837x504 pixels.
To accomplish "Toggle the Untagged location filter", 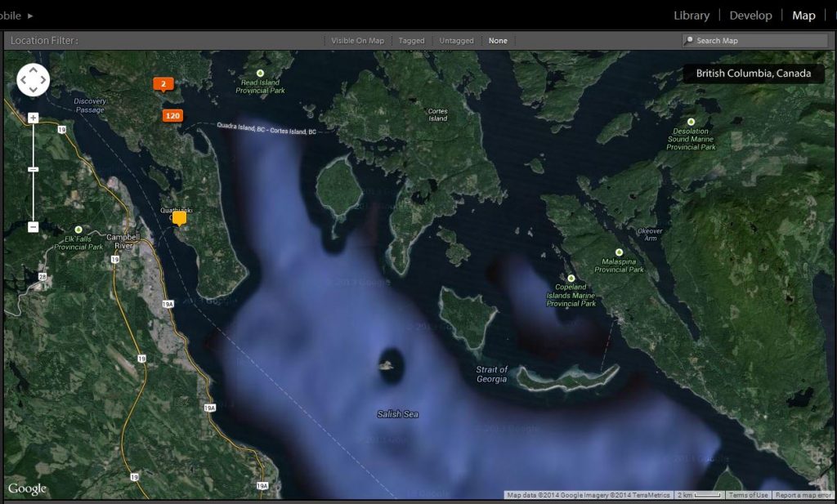I will 456,41.
